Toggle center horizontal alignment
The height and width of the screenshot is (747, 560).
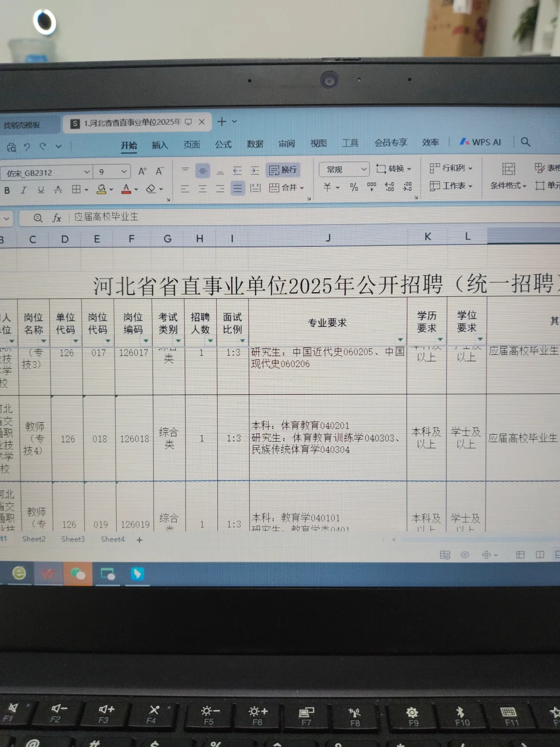coord(203,188)
